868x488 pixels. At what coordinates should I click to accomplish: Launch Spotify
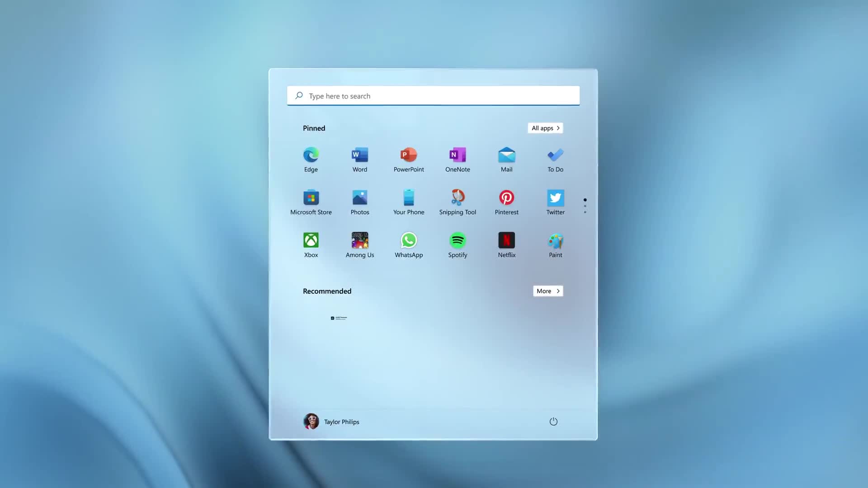point(458,240)
